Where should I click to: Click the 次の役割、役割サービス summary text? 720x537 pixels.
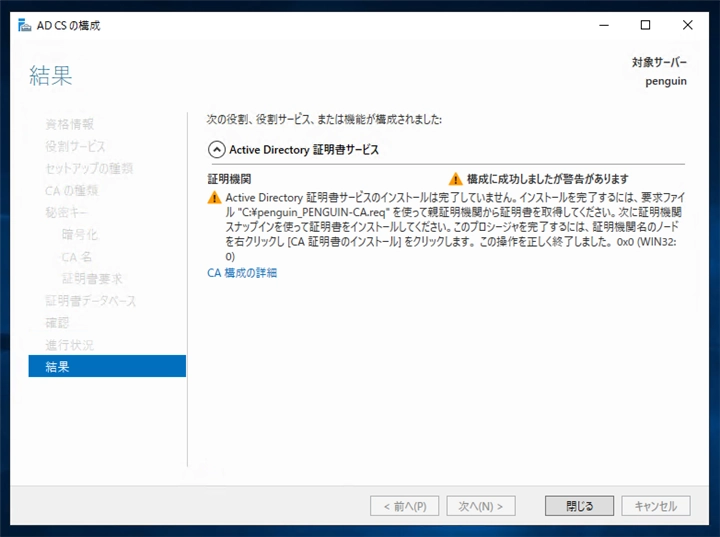tap(324, 119)
